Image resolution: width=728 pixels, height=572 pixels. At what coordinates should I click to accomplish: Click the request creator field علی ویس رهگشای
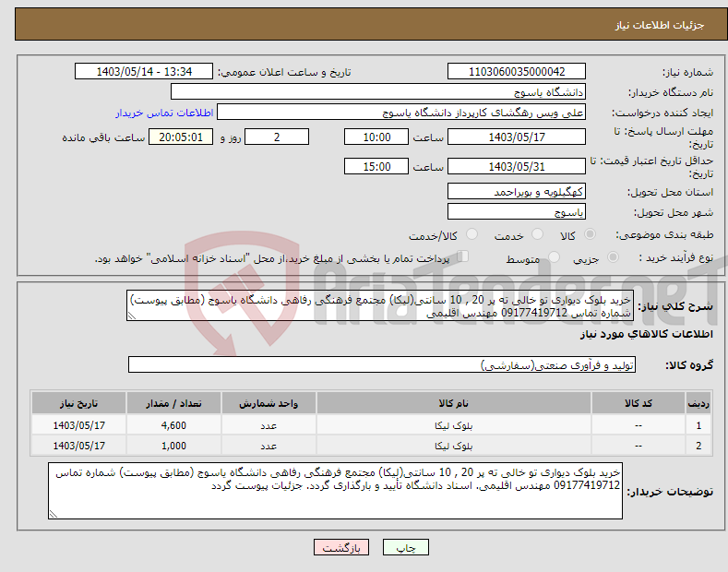pyautogui.click(x=401, y=113)
